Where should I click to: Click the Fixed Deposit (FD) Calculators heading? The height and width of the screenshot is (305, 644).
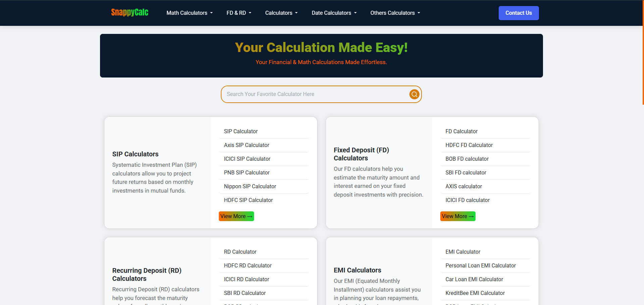(x=361, y=154)
